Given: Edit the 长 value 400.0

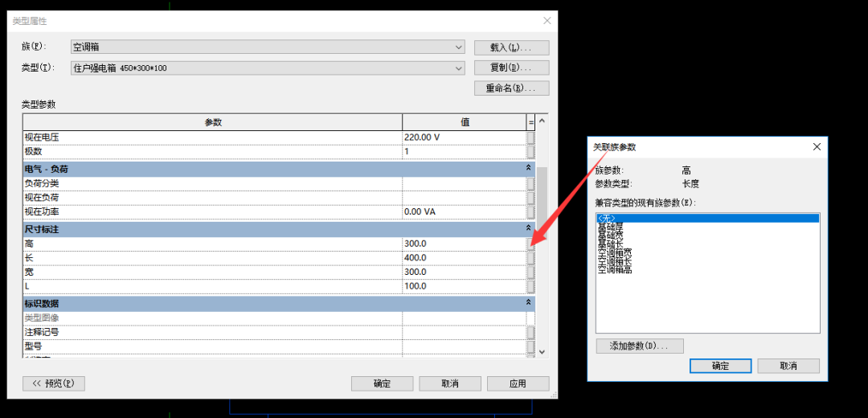Looking at the screenshot, I should (x=465, y=258).
